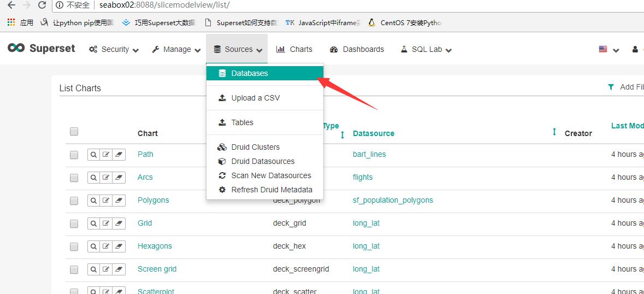Collapse the Sources dropdown menu

point(238,49)
